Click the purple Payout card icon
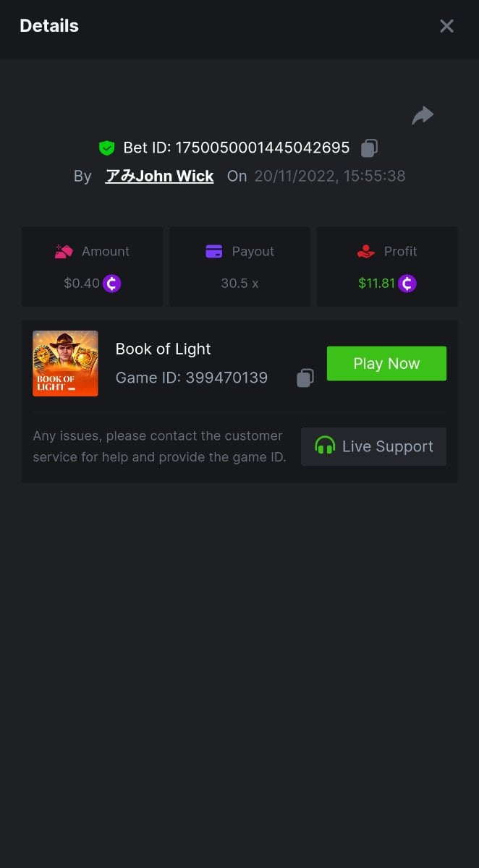Image resolution: width=479 pixels, height=868 pixels. 213,252
